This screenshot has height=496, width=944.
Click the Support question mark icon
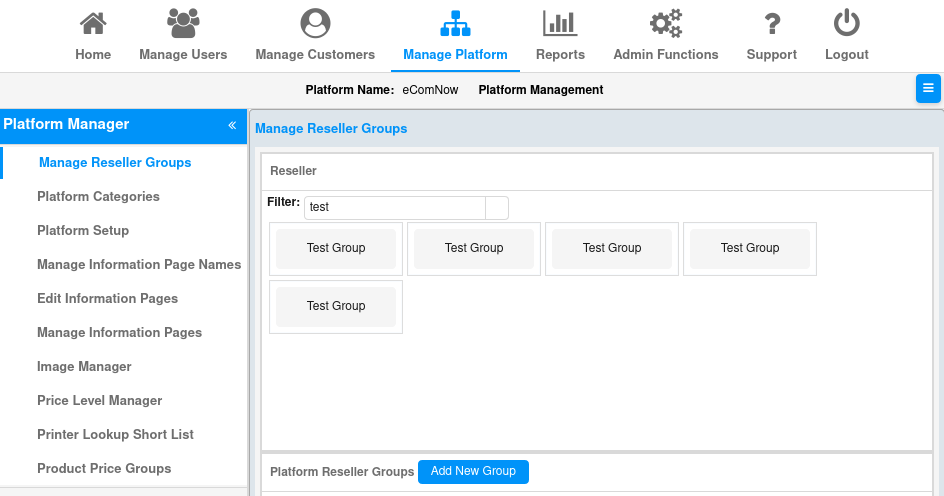click(772, 23)
